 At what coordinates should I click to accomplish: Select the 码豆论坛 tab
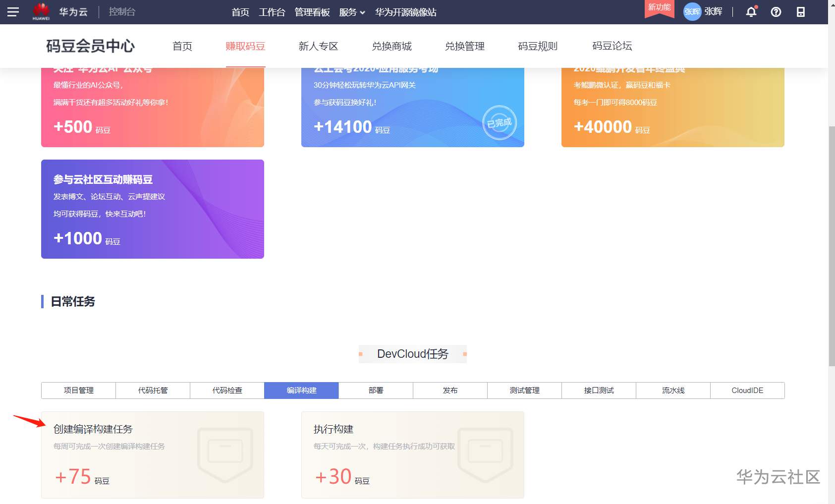pos(612,46)
